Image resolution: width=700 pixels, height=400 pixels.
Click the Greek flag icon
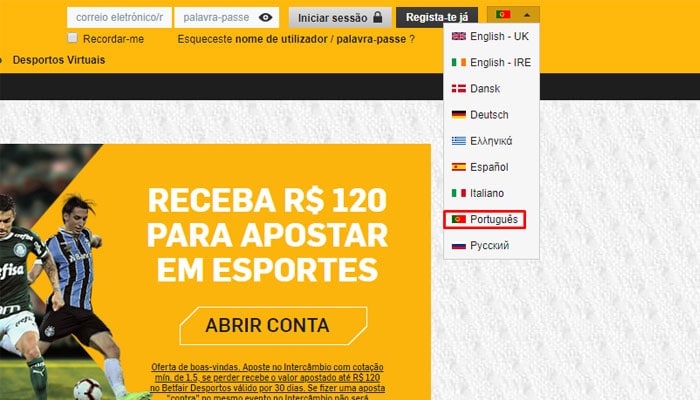coord(458,141)
